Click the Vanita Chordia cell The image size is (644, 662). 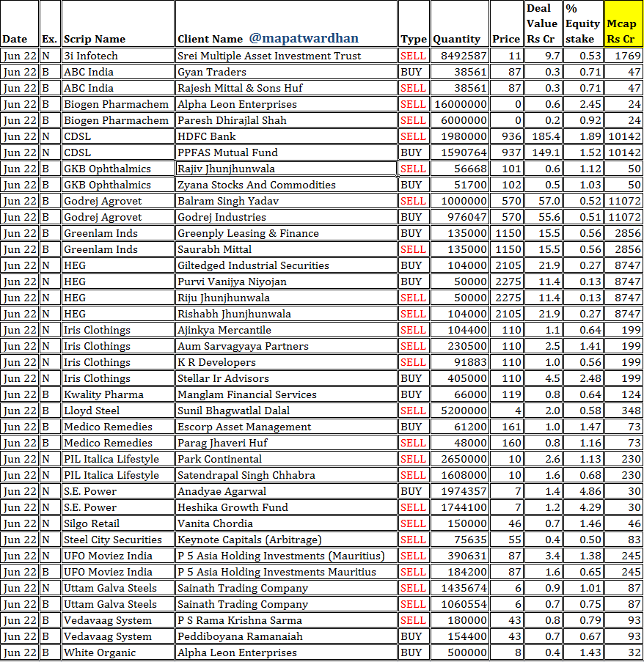pyautogui.click(x=286, y=523)
